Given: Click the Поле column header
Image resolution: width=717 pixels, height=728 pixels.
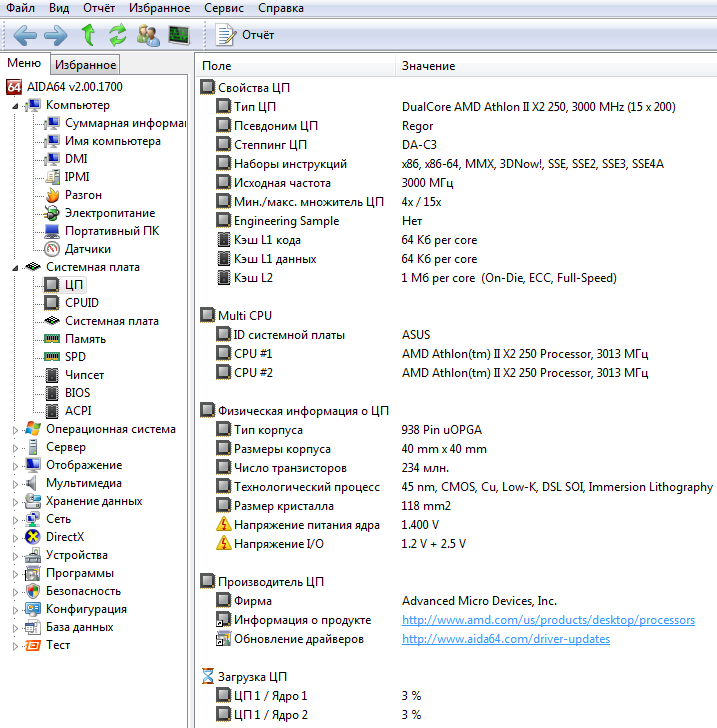Looking at the screenshot, I should (295, 66).
